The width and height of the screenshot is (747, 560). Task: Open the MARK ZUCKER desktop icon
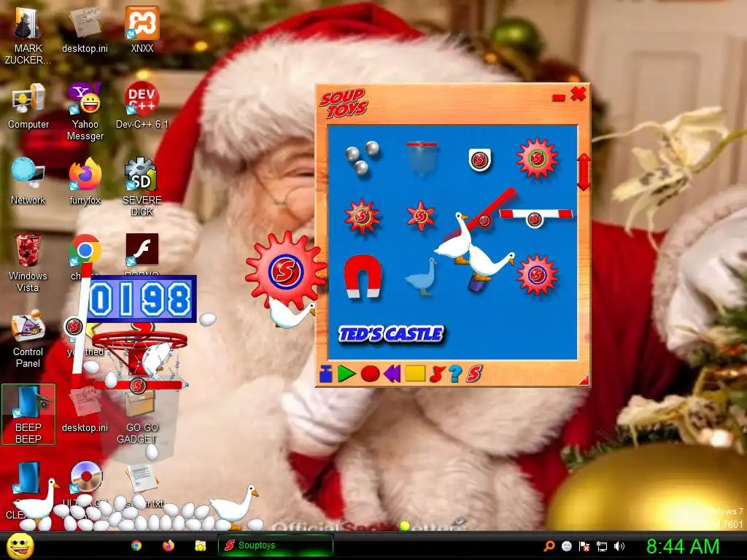coord(28,36)
